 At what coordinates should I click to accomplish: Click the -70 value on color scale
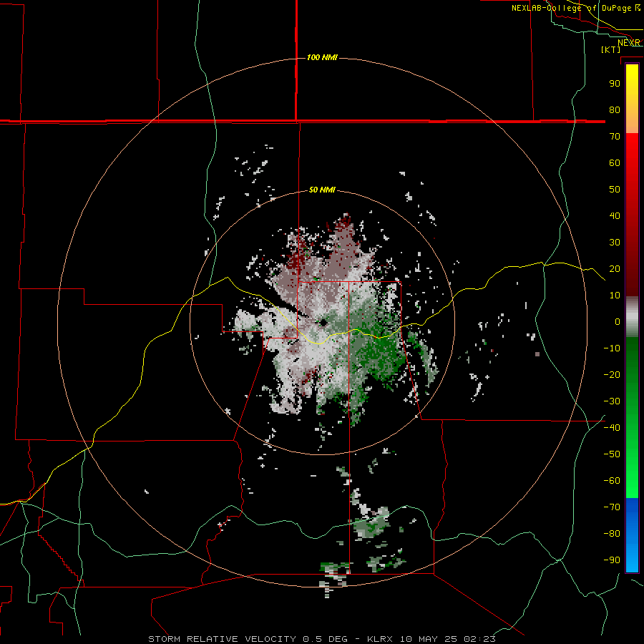click(612, 507)
